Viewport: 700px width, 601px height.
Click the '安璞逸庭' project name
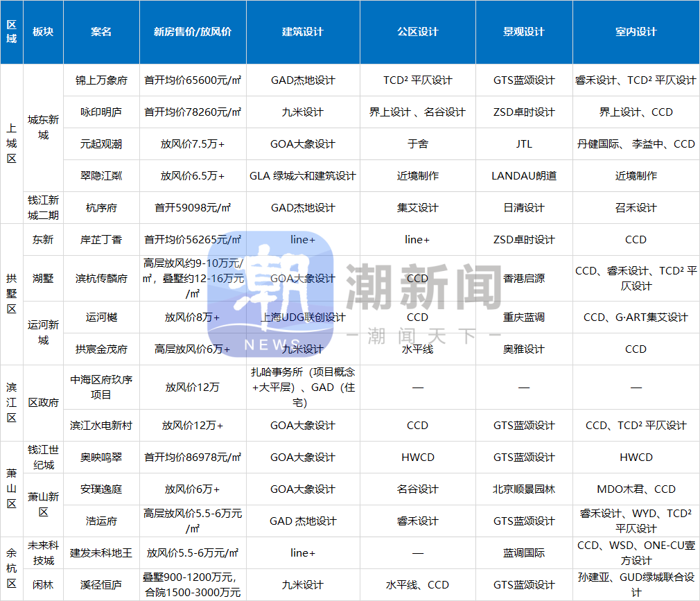(x=101, y=489)
